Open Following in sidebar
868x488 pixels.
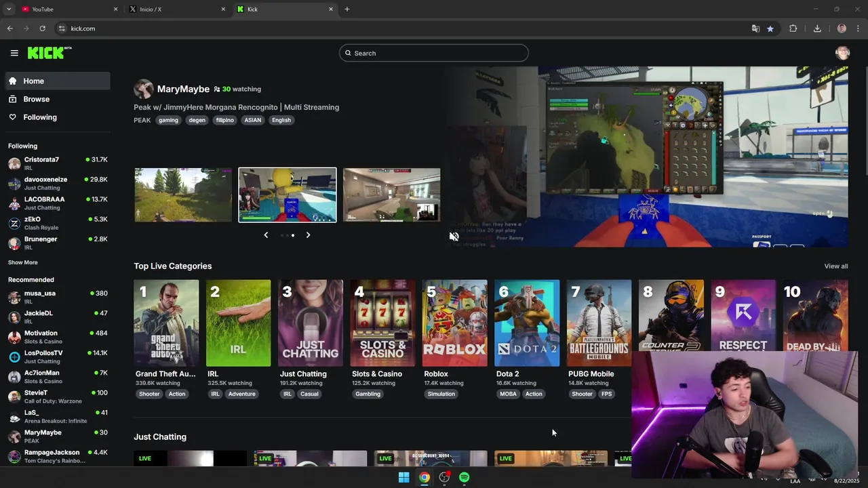coord(58,117)
